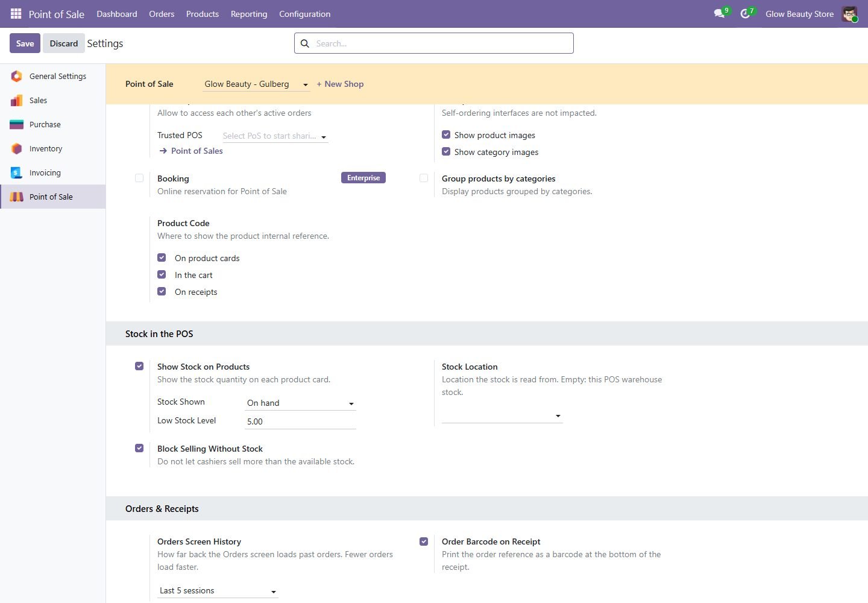The width and height of the screenshot is (868, 603).
Task: Uncheck On receipts option
Action: 162,291
